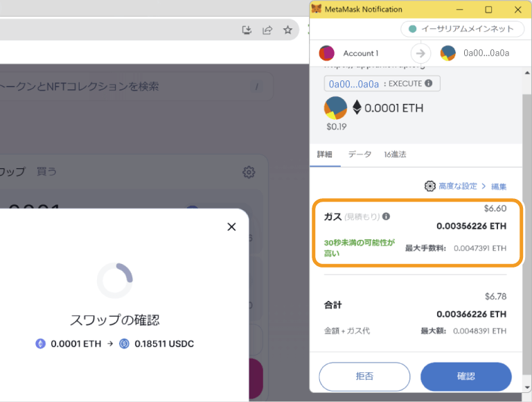The width and height of the screenshot is (532, 402).
Task: Open the Ethereum Mainnet network selector
Action: click(x=462, y=29)
